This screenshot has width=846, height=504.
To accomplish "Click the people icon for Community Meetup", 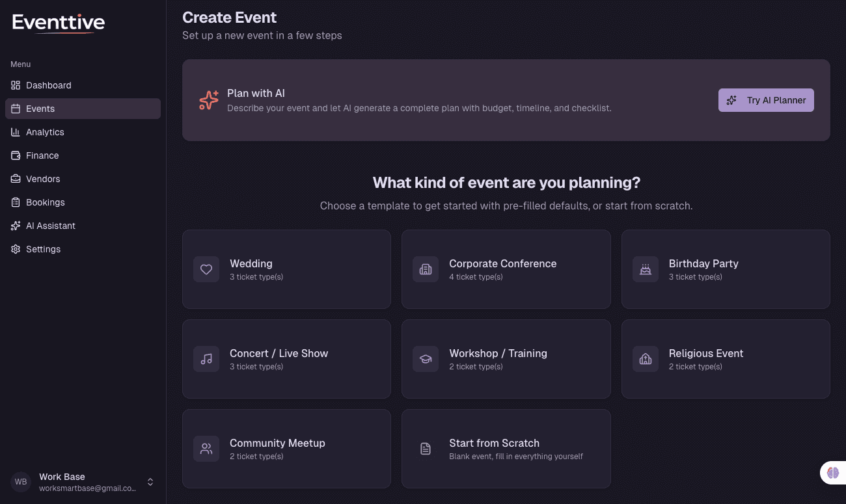I will coord(206,449).
